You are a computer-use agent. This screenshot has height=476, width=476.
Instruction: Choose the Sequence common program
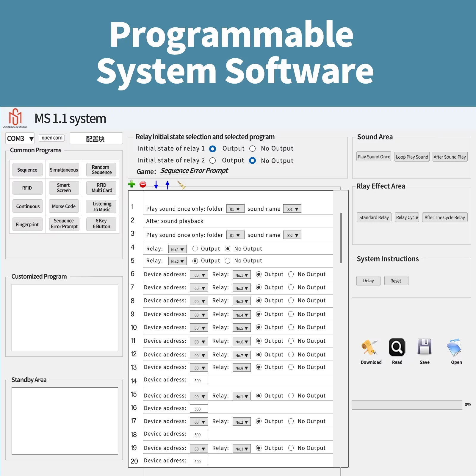coord(27,170)
